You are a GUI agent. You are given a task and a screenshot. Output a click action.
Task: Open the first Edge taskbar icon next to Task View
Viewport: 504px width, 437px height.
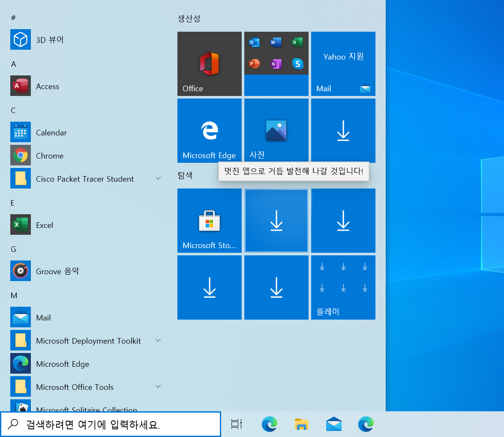click(269, 424)
